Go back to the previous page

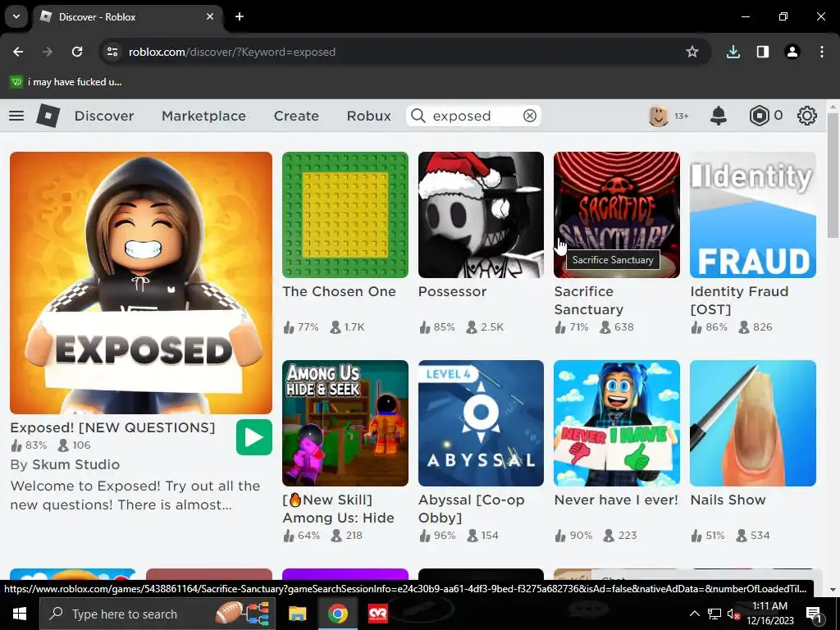click(18, 52)
